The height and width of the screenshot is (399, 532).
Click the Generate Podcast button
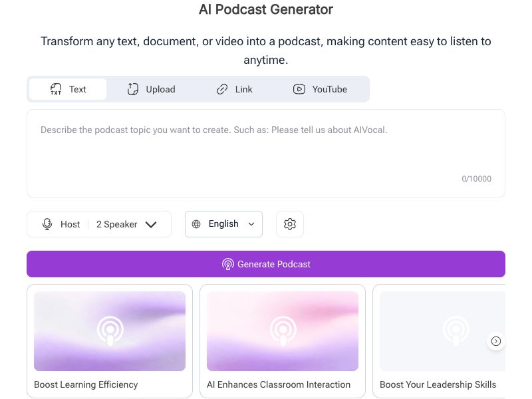[266, 264]
